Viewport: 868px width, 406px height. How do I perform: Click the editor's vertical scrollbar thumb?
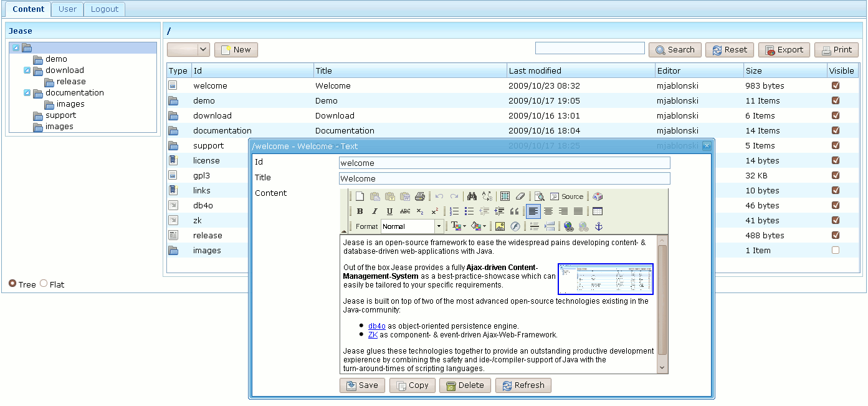pos(662,300)
